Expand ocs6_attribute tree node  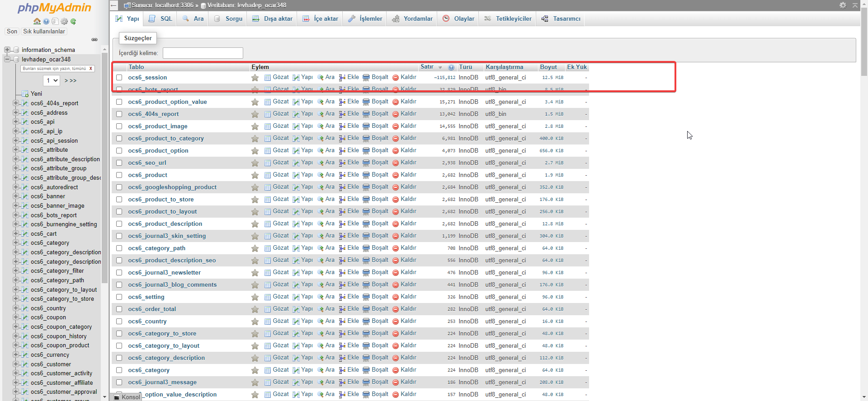16,149
